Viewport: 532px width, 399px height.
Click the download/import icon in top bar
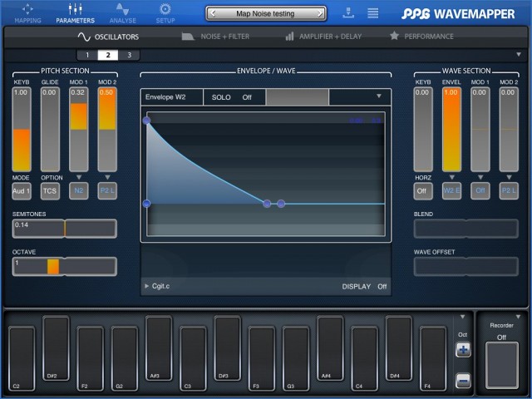point(347,13)
